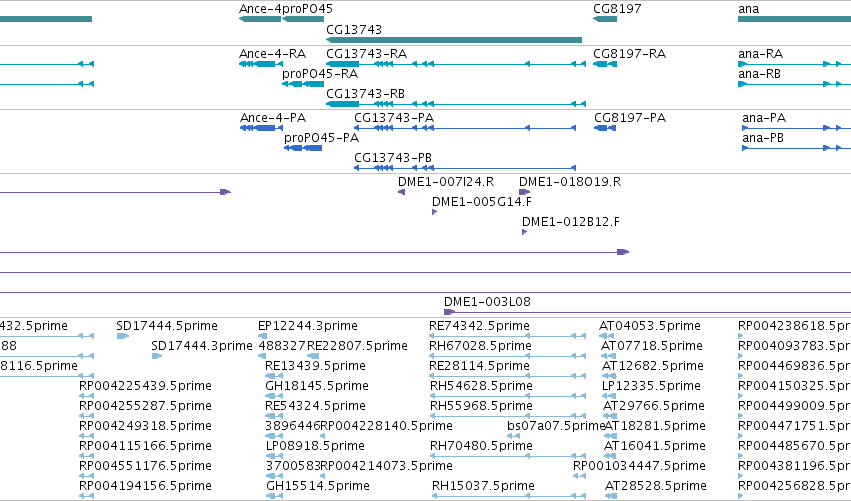Click the RP004194156.5prime EST label
The height and width of the screenshot is (501, 851).
coord(145,486)
